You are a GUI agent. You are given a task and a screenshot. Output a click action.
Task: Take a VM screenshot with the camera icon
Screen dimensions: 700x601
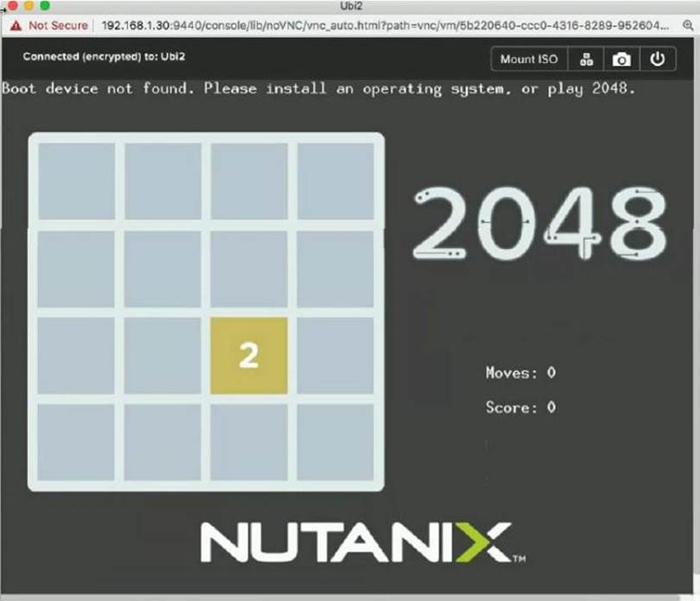pos(621,60)
